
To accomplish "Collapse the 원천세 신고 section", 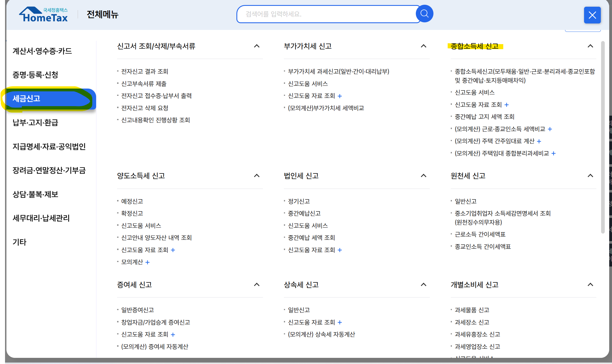I will 590,176.
